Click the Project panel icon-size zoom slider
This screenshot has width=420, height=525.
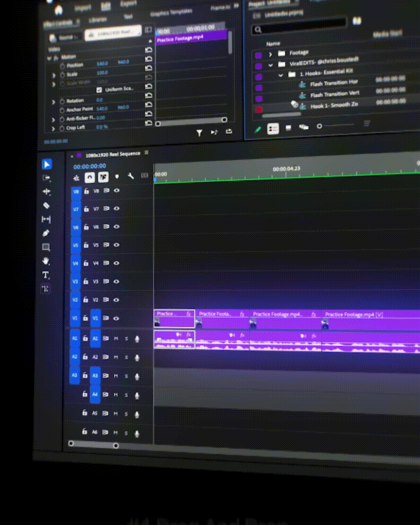coord(319,126)
